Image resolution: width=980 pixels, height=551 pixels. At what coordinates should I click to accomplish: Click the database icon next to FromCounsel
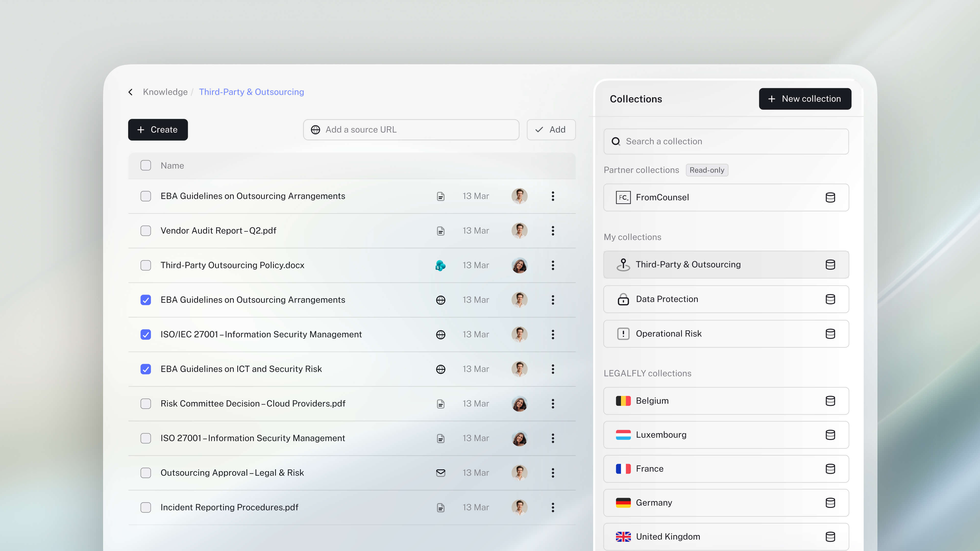click(x=830, y=197)
